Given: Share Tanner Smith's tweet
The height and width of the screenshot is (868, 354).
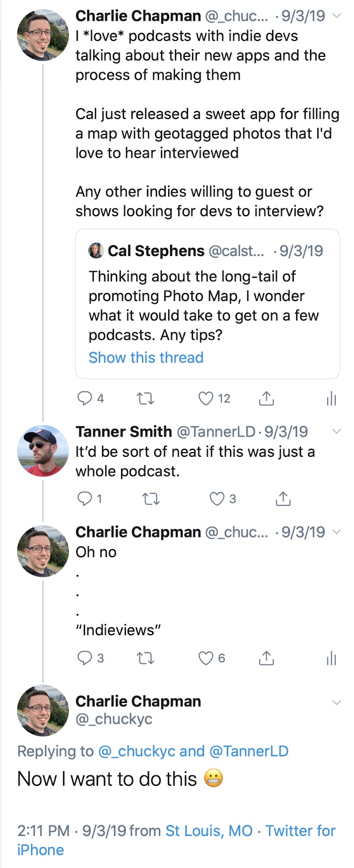Looking at the screenshot, I should click(283, 499).
